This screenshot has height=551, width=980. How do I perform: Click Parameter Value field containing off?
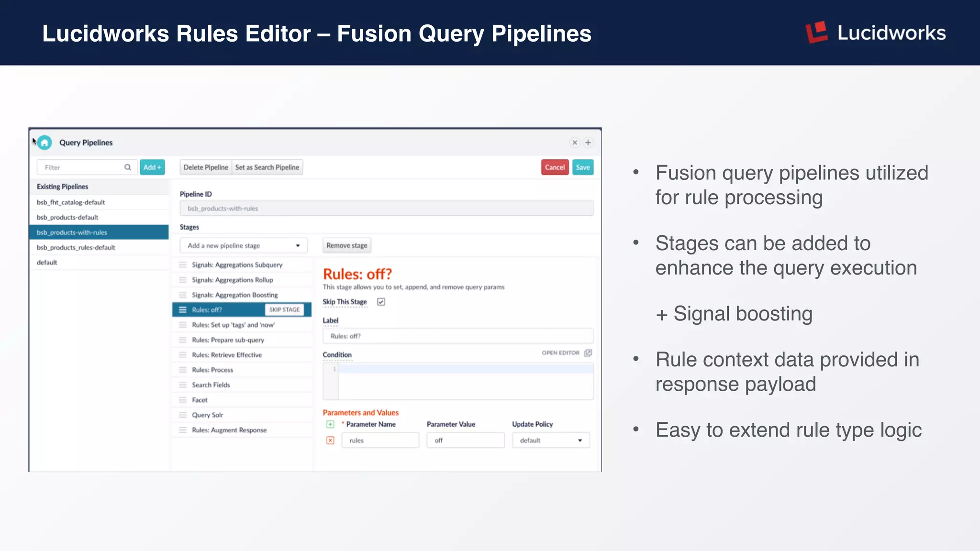(x=466, y=441)
